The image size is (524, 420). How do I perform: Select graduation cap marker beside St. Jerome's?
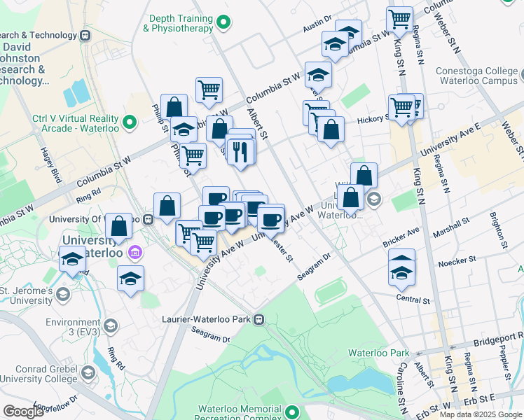(73, 260)
